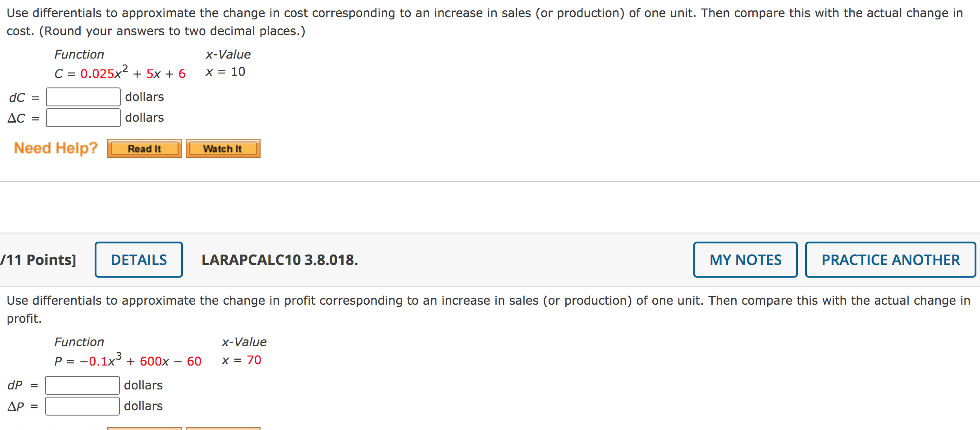Select the orange Read It icon button
Viewport: 980px width, 430px height.
(144, 148)
